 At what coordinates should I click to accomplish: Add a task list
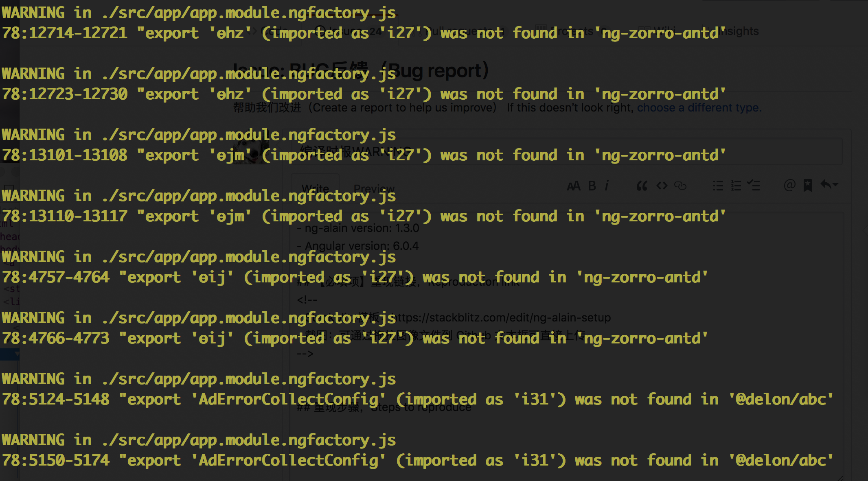(x=754, y=186)
